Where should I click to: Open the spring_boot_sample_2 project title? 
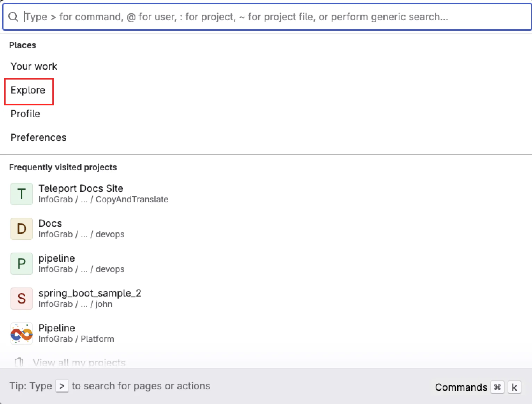point(90,293)
